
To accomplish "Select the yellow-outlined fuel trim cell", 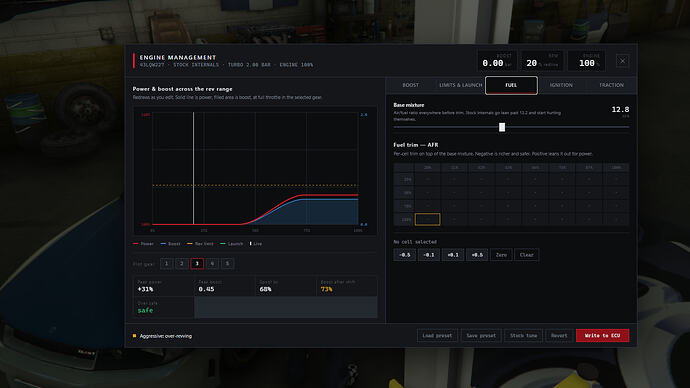I will coord(427,219).
